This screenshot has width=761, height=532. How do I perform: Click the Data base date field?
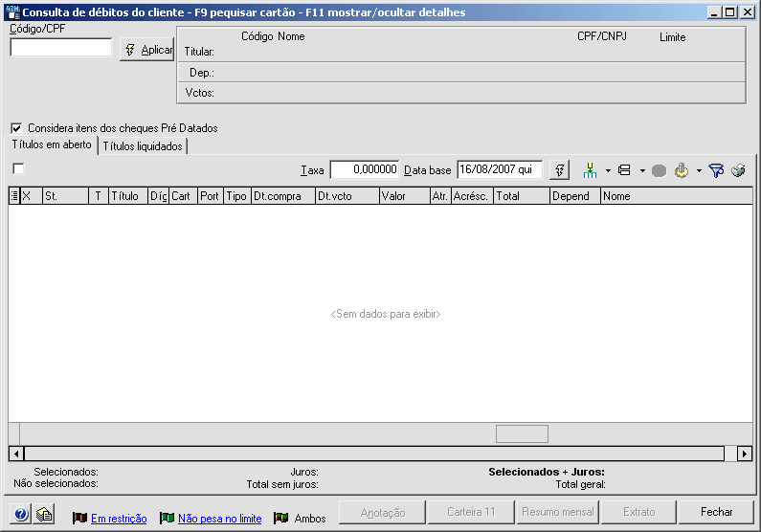click(x=500, y=169)
